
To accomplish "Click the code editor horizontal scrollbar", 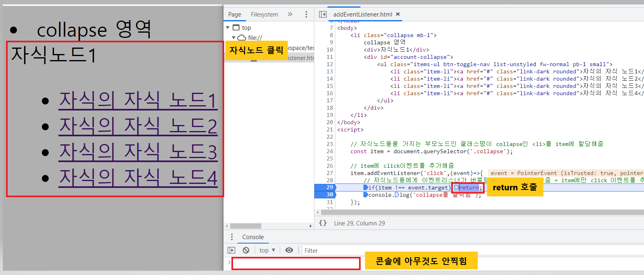I will [483, 212].
